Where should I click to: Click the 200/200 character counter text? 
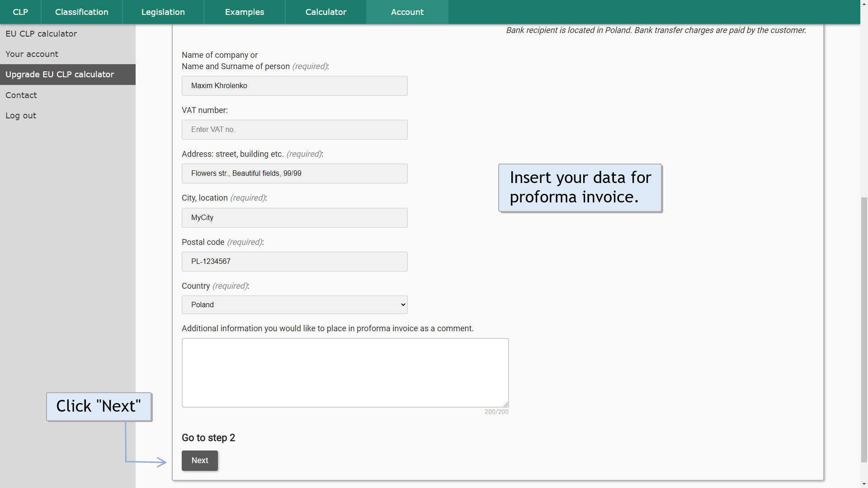(x=496, y=412)
